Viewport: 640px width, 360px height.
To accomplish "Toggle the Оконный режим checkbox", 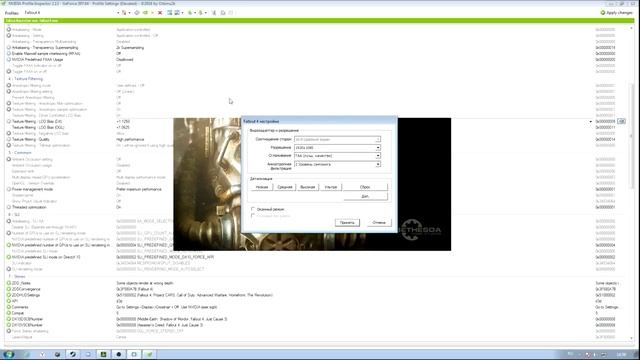I will point(253,209).
